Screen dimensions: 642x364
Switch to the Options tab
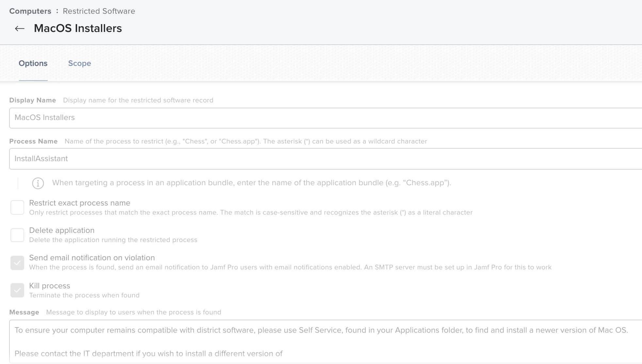tap(33, 63)
